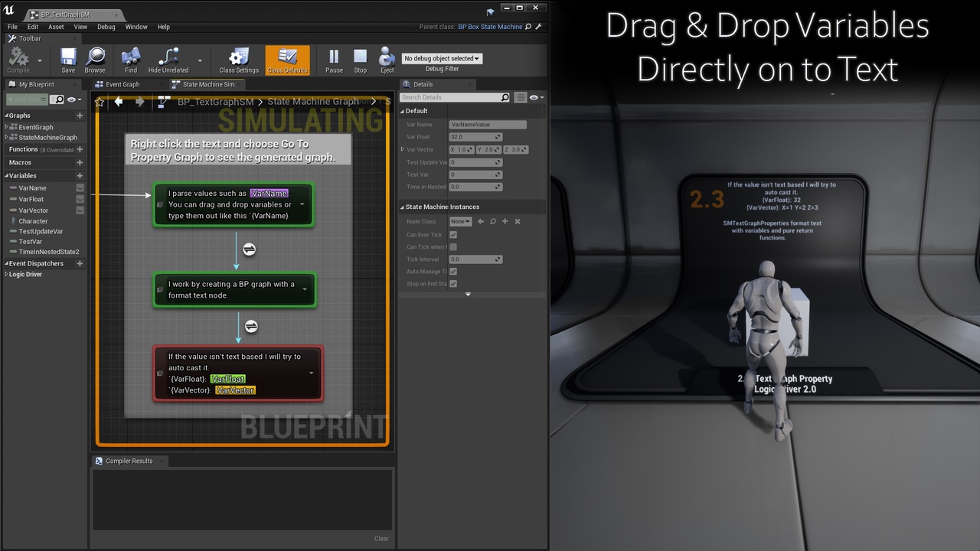Click the Clear button in Compiler Results
Screen dimensions: 980x551
pyautogui.click(x=381, y=538)
